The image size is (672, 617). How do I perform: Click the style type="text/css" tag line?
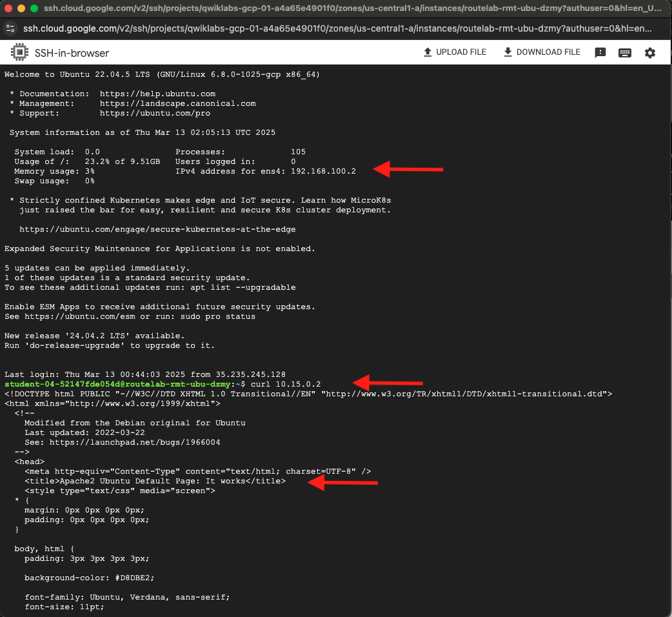coord(120,491)
